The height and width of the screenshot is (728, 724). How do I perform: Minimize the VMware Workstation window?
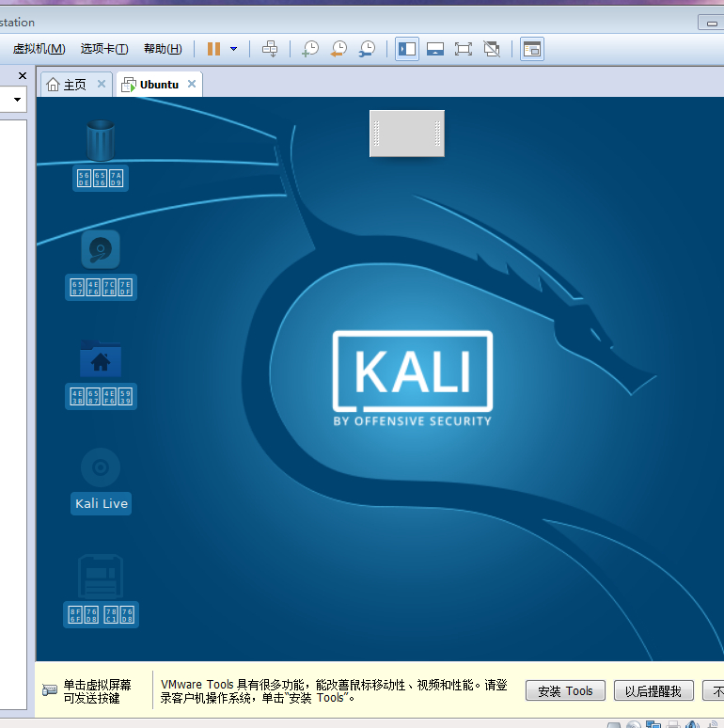[x=712, y=23]
